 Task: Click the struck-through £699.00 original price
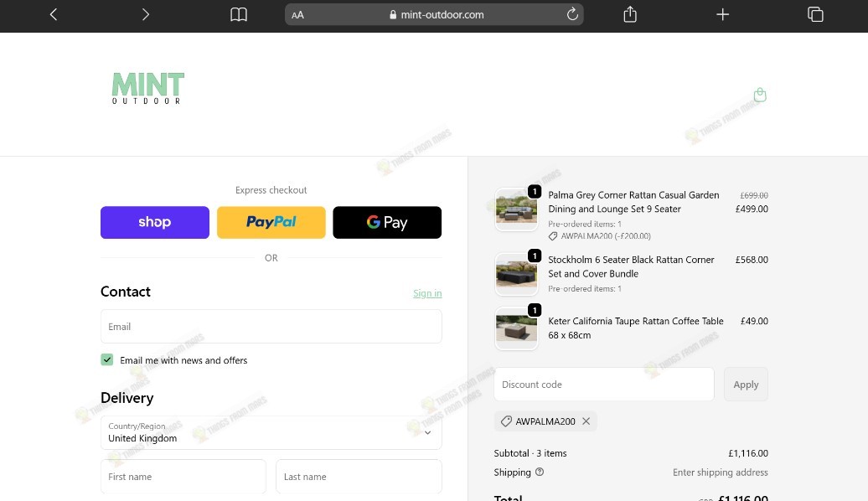tap(754, 195)
